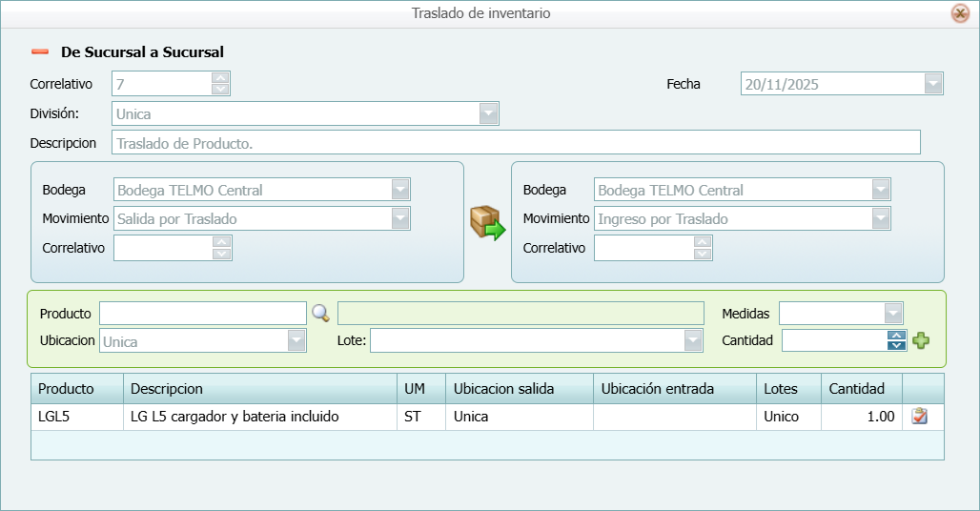
Task: Edit the LGL5 row with notepad icon
Action: (919, 416)
